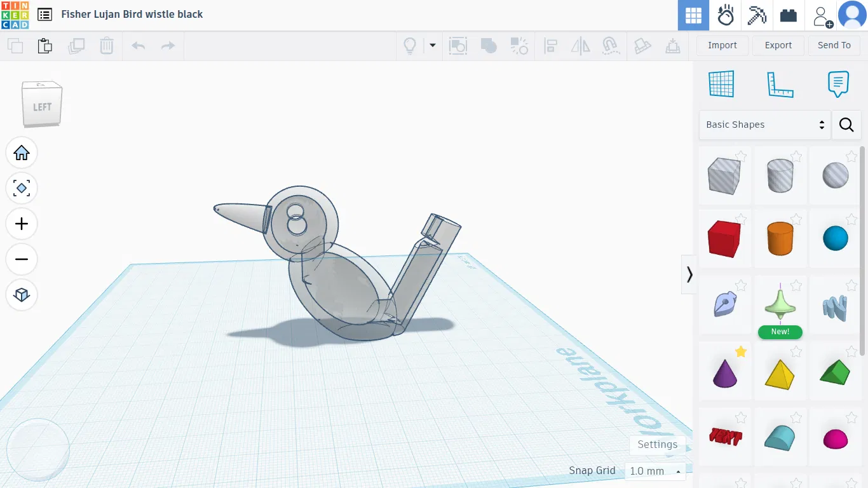Zoom in with the plus icon
868x488 pixels.
22,224
